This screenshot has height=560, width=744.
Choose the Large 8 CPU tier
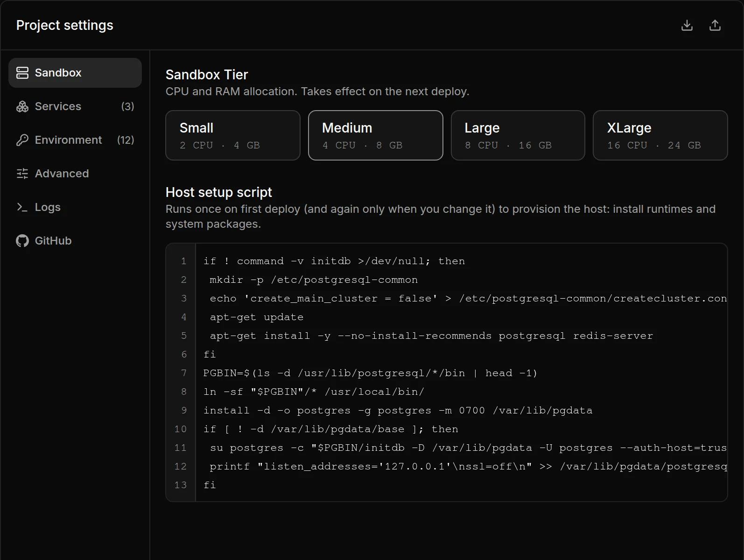pos(518,135)
